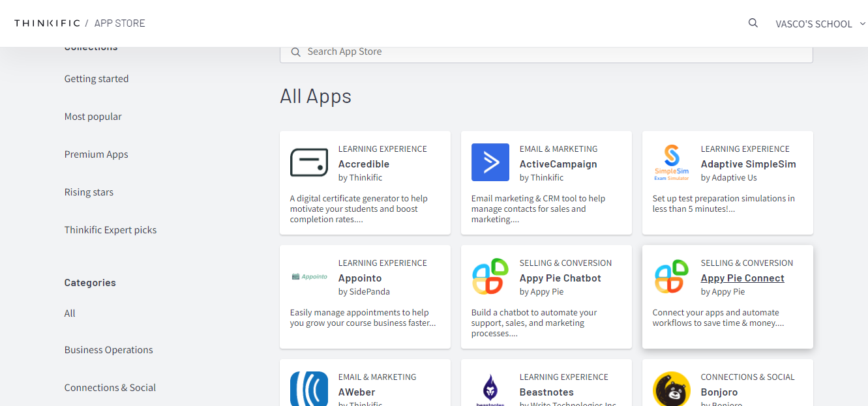
Task: Click the LEARNING EXPERIENCE label on Adaptive SimpleSim
Action: [745, 149]
